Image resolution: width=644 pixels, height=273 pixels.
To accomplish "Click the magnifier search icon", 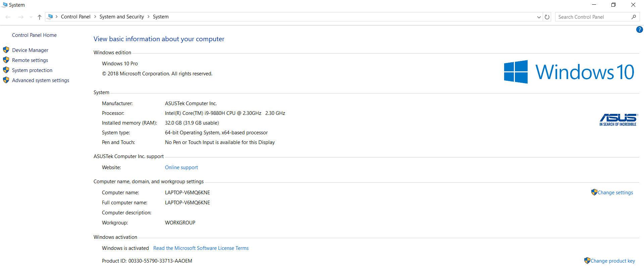I will pyautogui.click(x=634, y=17).
